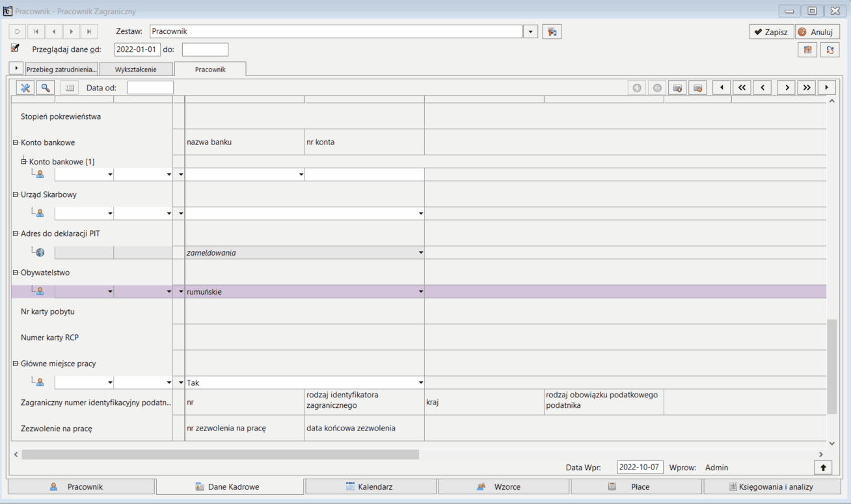Click the vertical scrollbar thumb
The width and height of the screenshot is (851, 504).
[831, 367]
